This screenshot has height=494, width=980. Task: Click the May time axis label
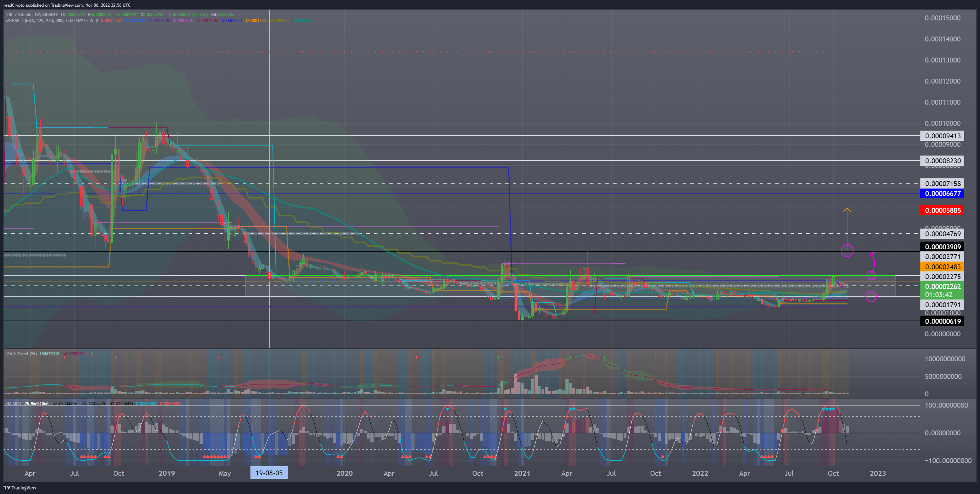click(x=225, y=473)
